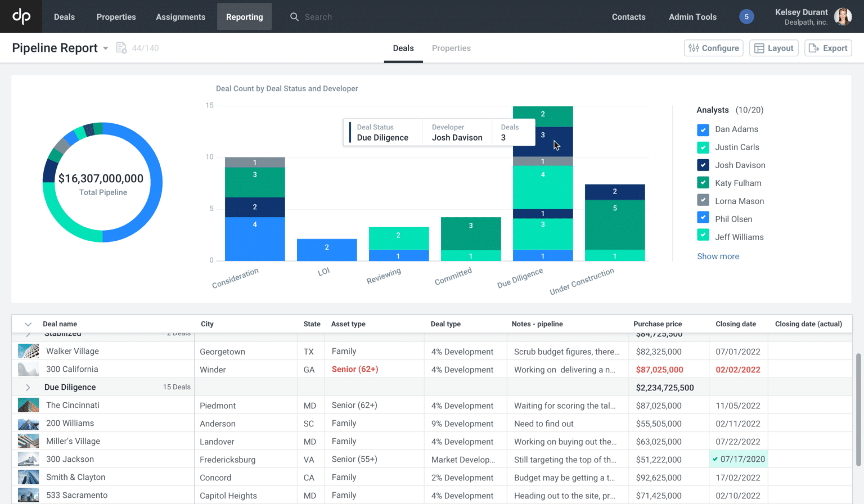Screen dimensions: 864x504
Task: Open the Admin Tools link
Action: pos(692,17)
